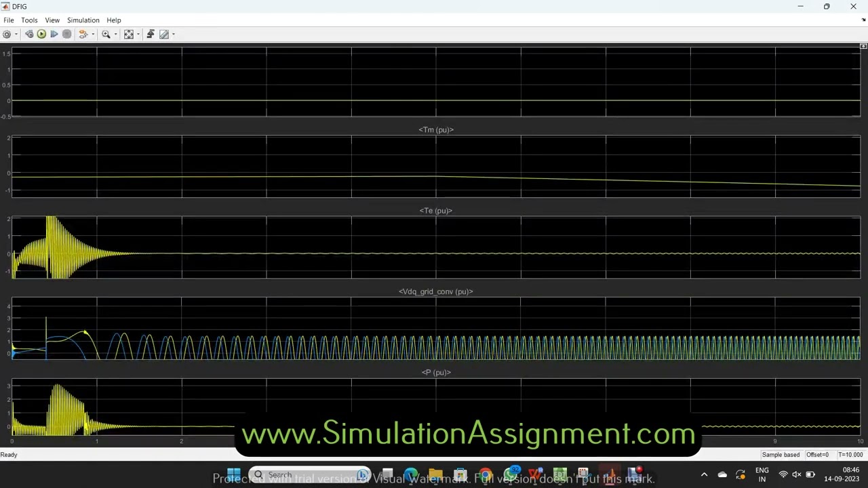The width and height of the screenshot is (868, 488).
Task: Open battery status tray icon
Action: click(810, 474)
